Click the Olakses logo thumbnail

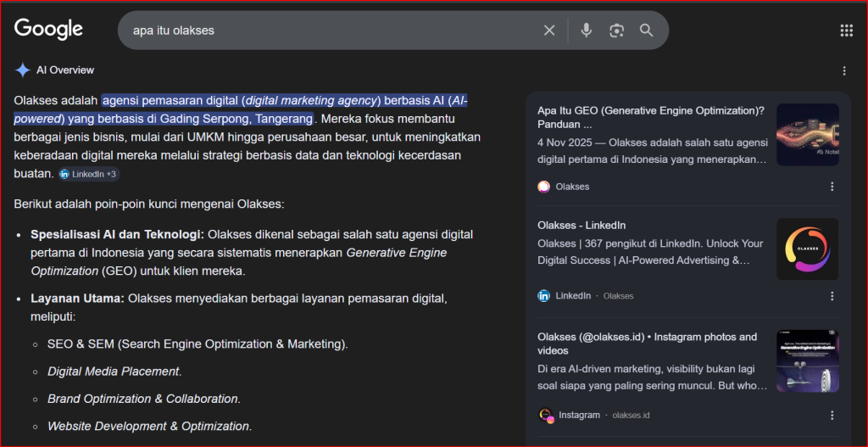click(807, 249)
